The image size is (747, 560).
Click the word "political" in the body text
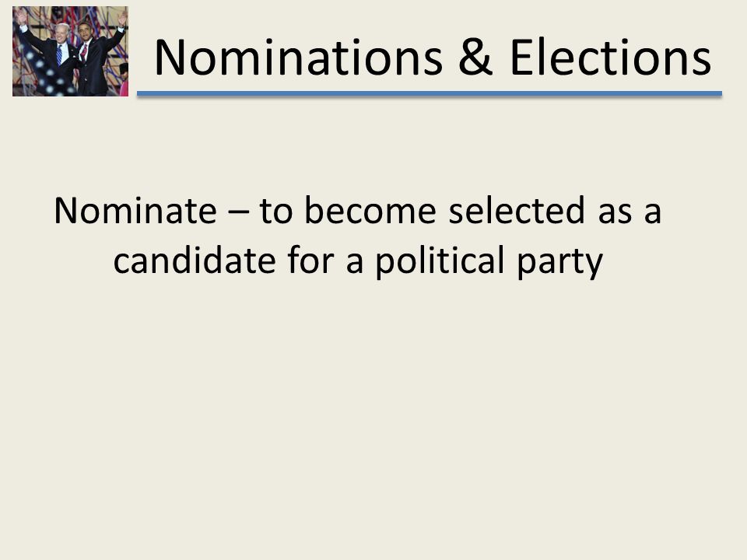(x=440, y=261)
